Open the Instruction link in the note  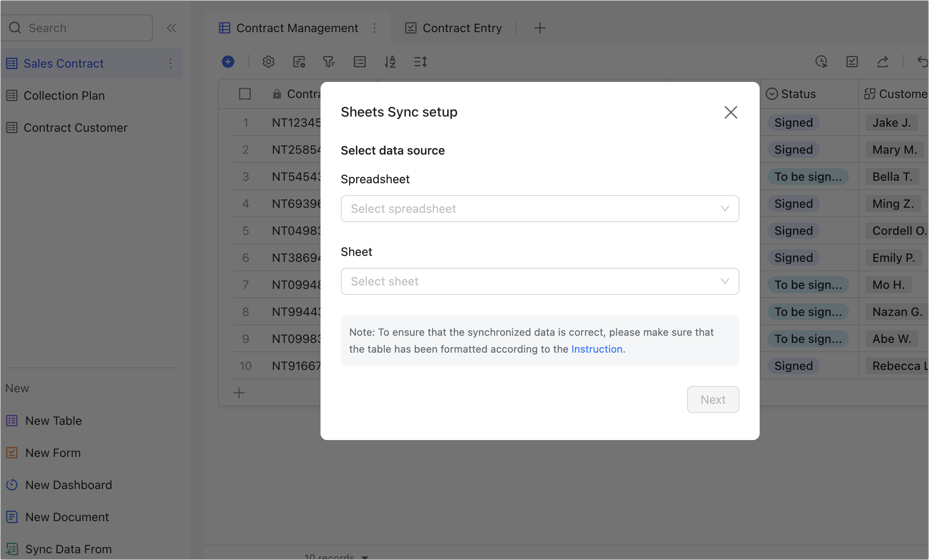pyautogui.click(x=597, y=349)
